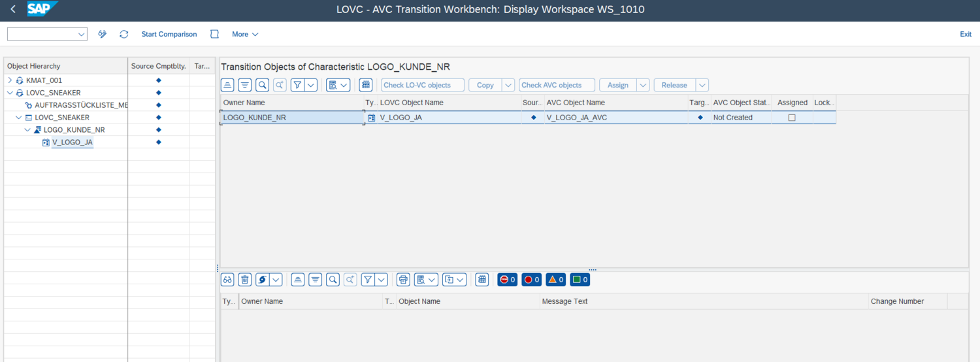Click the Copy button
The image size is (980, 362).
(485, 85)
